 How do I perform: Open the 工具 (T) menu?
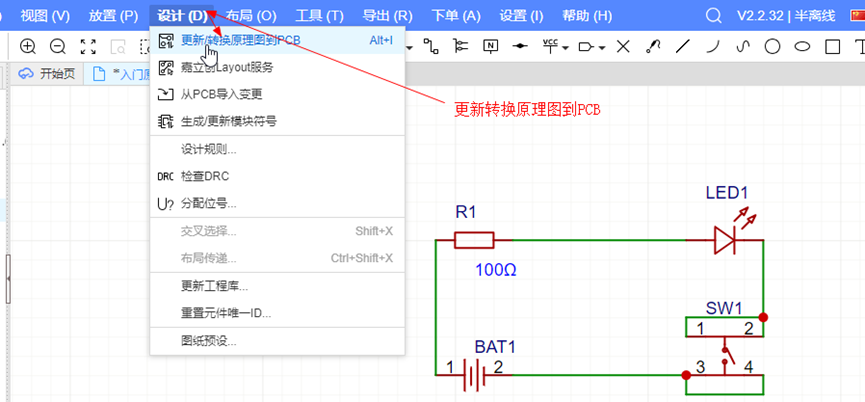[x=319, y=15]
